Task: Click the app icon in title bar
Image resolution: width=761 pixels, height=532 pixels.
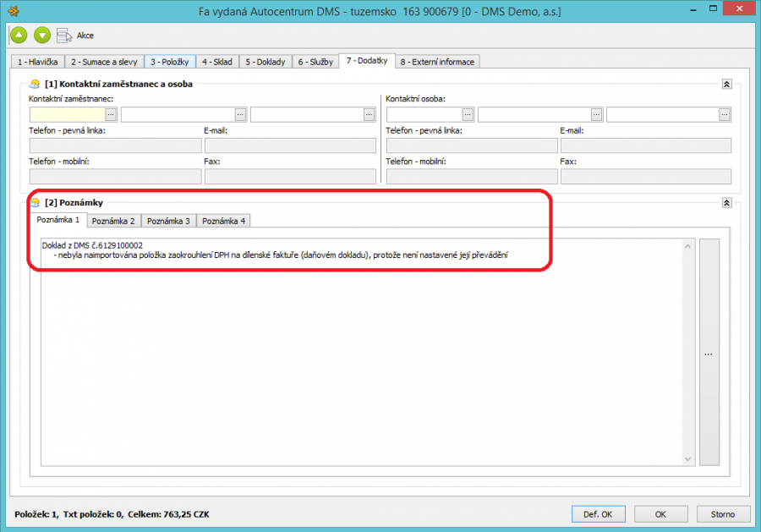Action: pyautogui.click(x=12, y=12)
